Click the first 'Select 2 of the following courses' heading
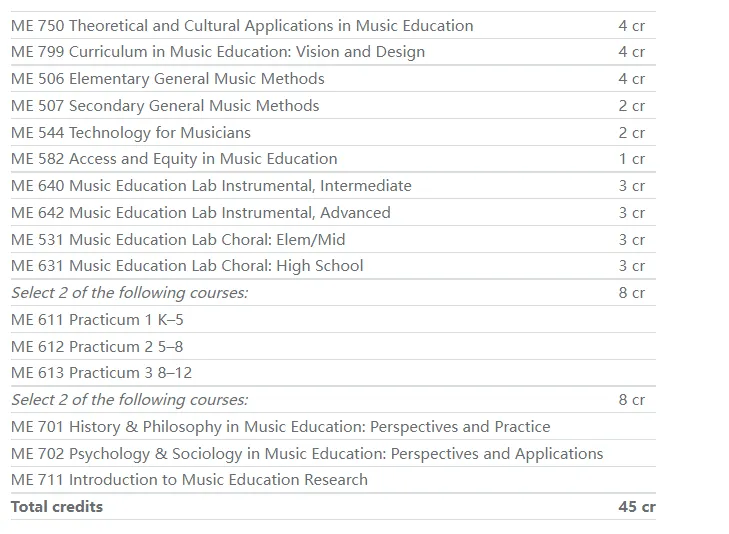Viewport: 729px width, 534px height. click(x=129, y=293)
